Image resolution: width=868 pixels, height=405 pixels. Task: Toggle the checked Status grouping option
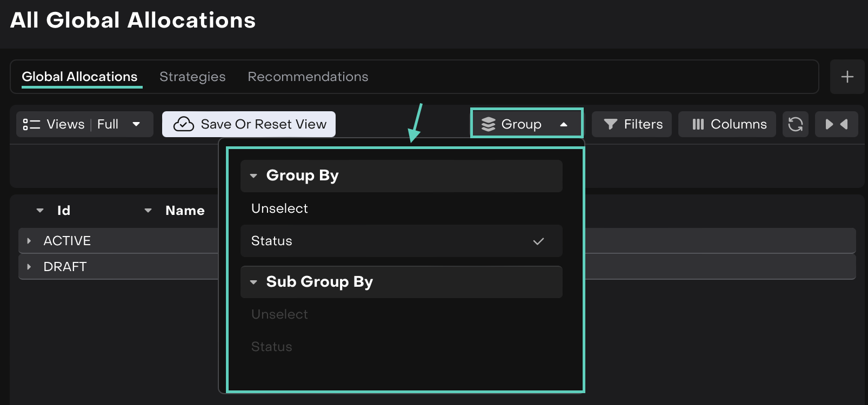coord(401,241)
